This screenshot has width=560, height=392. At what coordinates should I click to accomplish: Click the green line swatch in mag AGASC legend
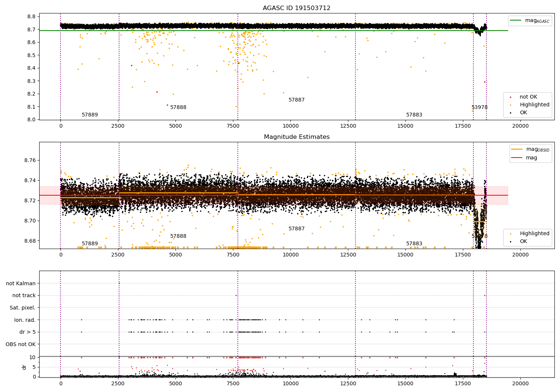click(516, 21)
